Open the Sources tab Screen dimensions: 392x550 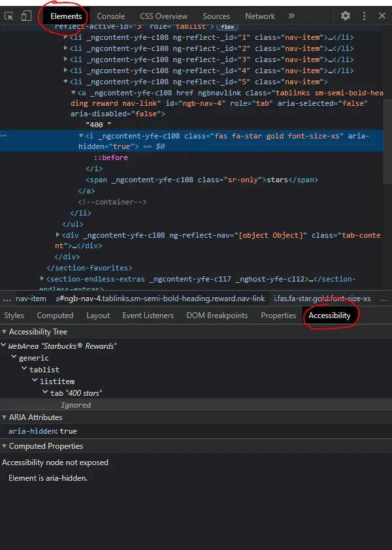(216, 16)
